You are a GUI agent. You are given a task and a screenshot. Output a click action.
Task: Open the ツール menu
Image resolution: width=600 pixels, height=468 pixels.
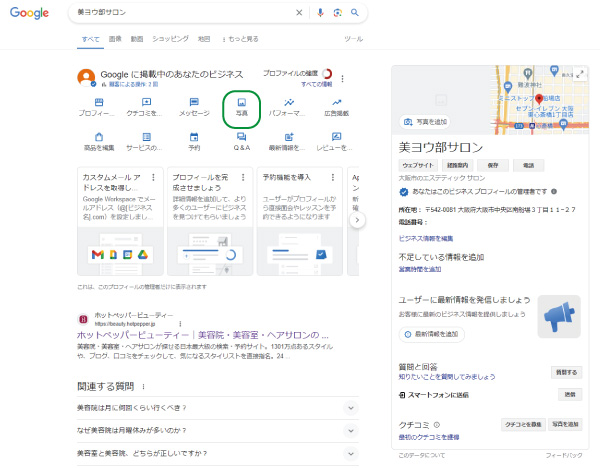pos(353,39)
